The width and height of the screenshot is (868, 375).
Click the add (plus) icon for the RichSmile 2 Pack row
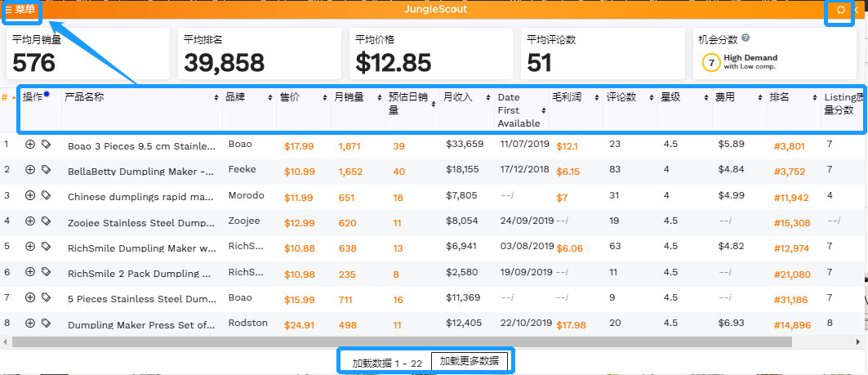(30, 272)
